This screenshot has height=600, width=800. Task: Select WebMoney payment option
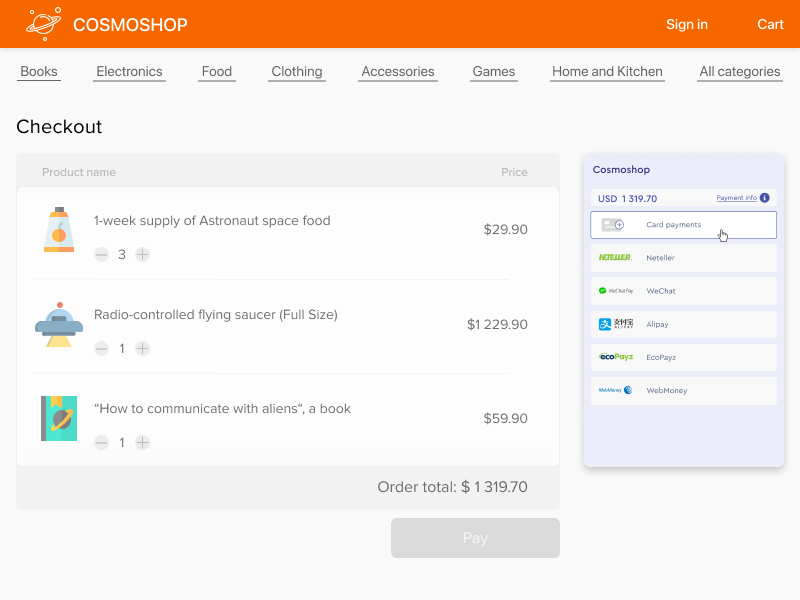(683, 390)
